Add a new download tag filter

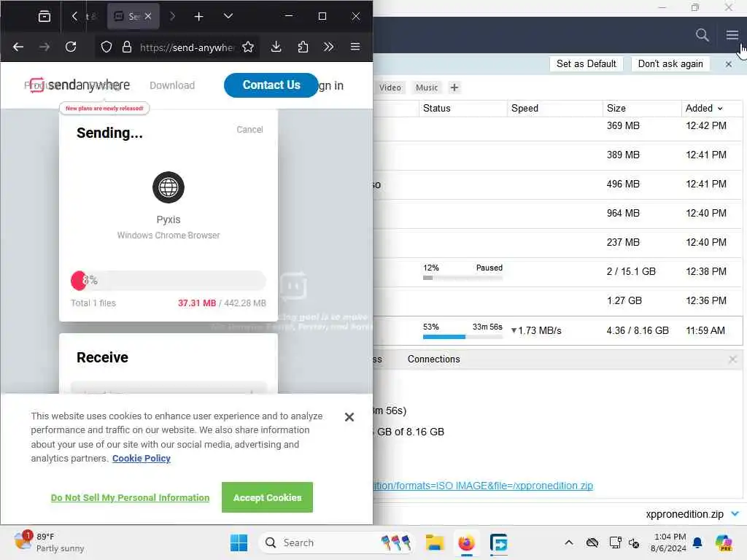click(454, 87)
